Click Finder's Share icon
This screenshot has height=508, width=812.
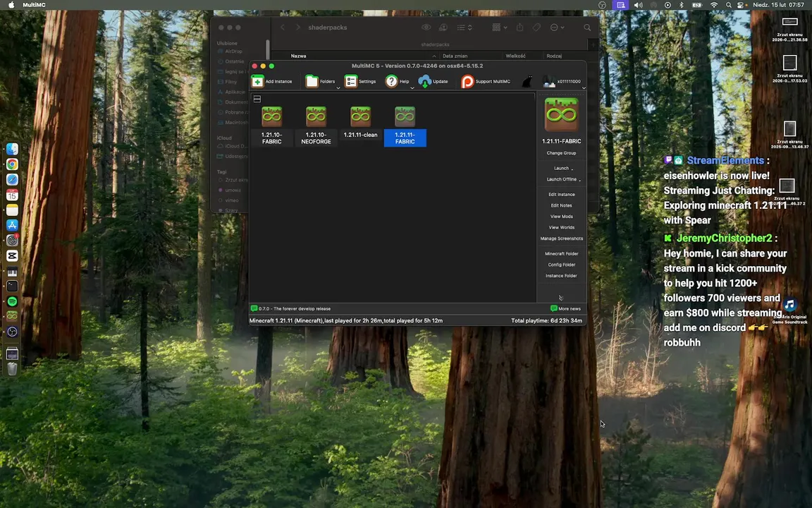coord(520,28)
